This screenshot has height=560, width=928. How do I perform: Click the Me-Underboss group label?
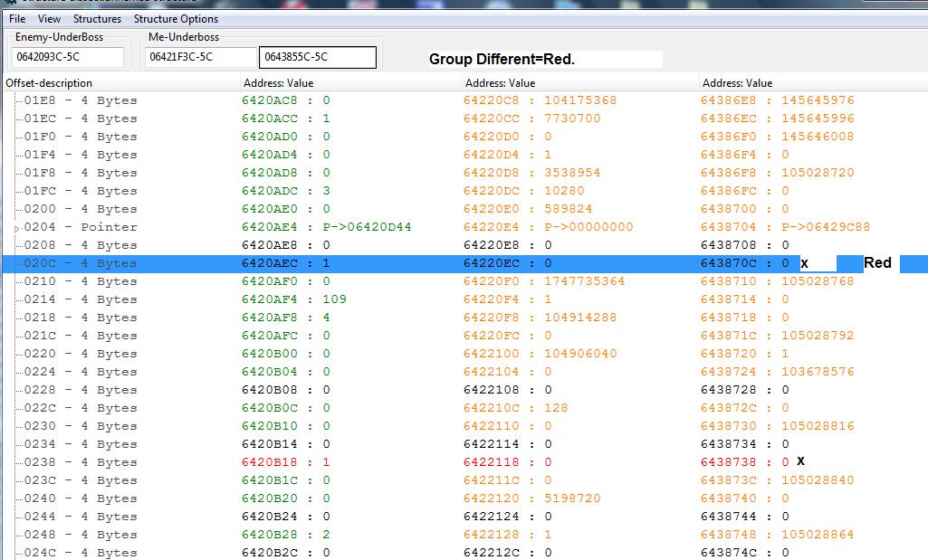184,37
